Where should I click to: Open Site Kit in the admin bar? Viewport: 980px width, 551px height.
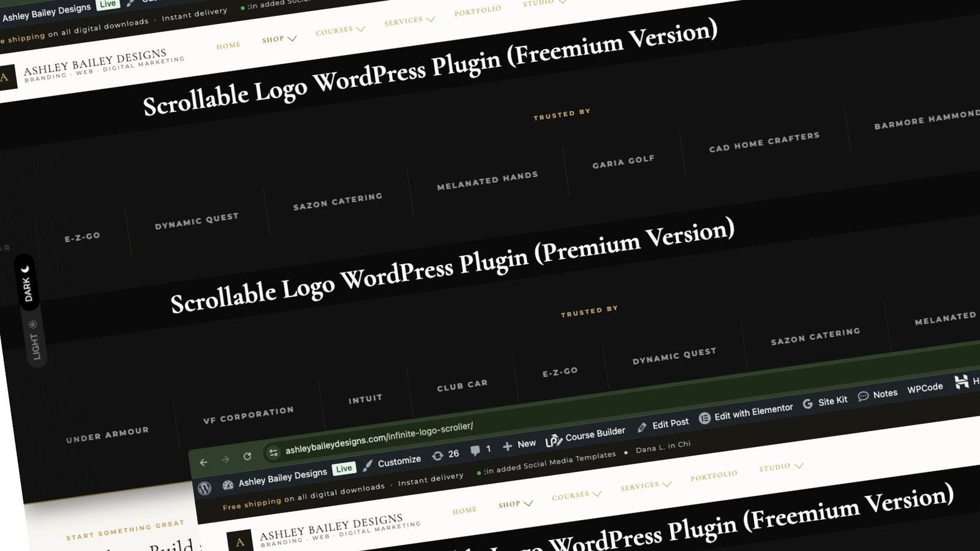(832, 401)
